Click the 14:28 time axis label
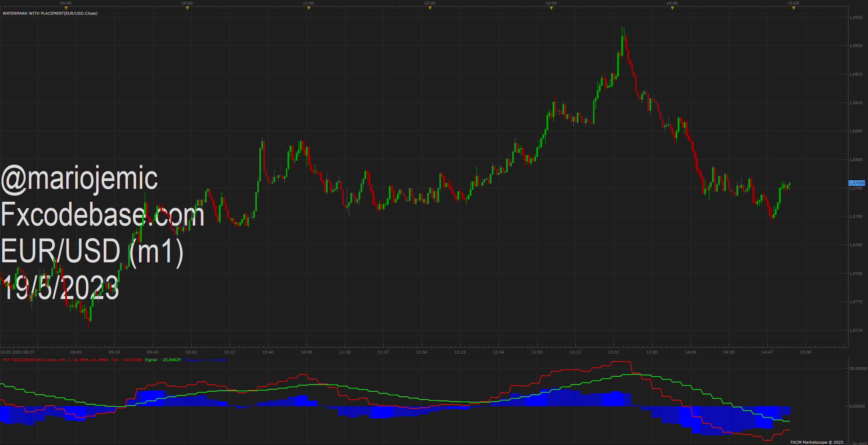The image size is (868, 445). click(729, 352)
